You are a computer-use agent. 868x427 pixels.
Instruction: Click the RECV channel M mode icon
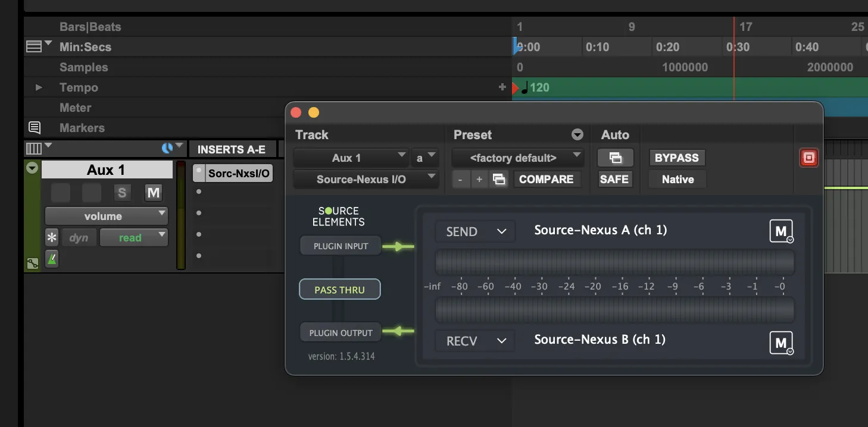coord(782,343)
